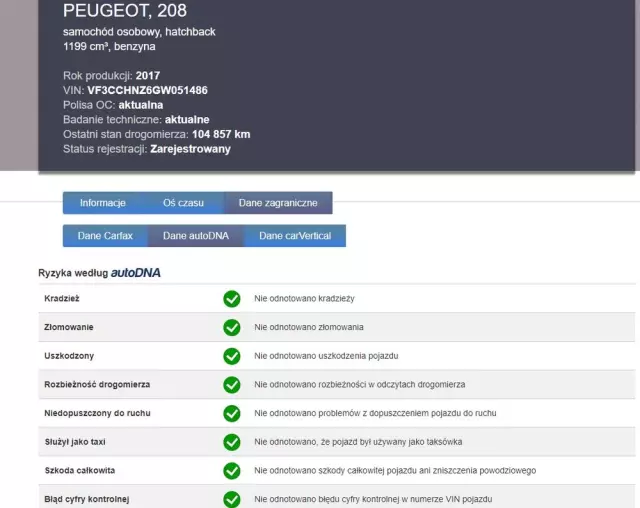Screen dimensions: 640x508
Task: Click checkmark icon for Rozbieżność drogomierza
Action: pyautogui.click(x=232, y=384)
